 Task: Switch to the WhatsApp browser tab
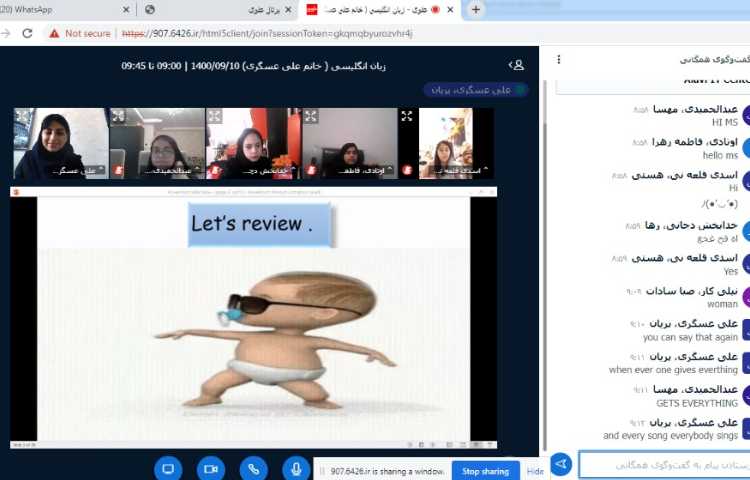(50, 9)
